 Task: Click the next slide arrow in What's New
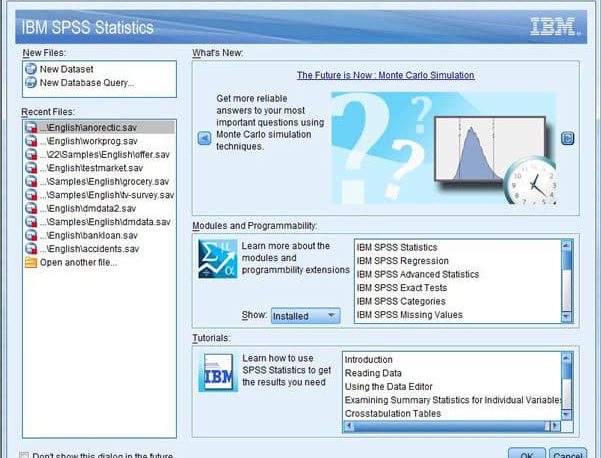[x=566, y=138]
